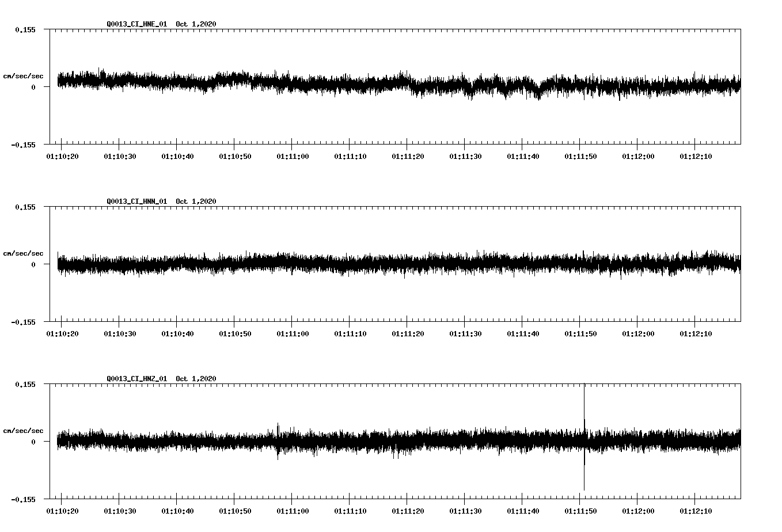
Task: Click the top-right corner tick of the HNE plot
Action: tap(742, 28)
